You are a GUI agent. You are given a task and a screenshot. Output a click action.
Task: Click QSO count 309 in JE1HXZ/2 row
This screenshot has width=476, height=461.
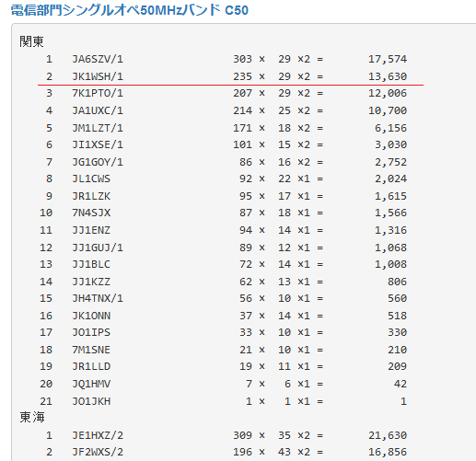pos(242,435)
